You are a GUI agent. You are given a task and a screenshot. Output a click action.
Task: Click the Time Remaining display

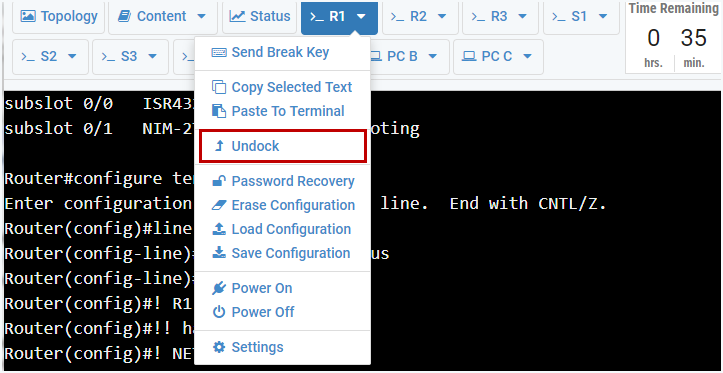[673, 38]
